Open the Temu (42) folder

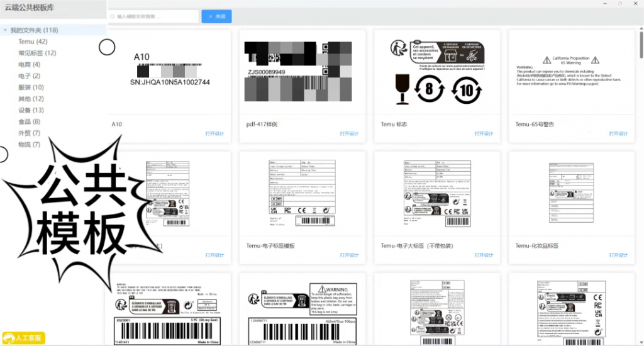coord(33,42)
